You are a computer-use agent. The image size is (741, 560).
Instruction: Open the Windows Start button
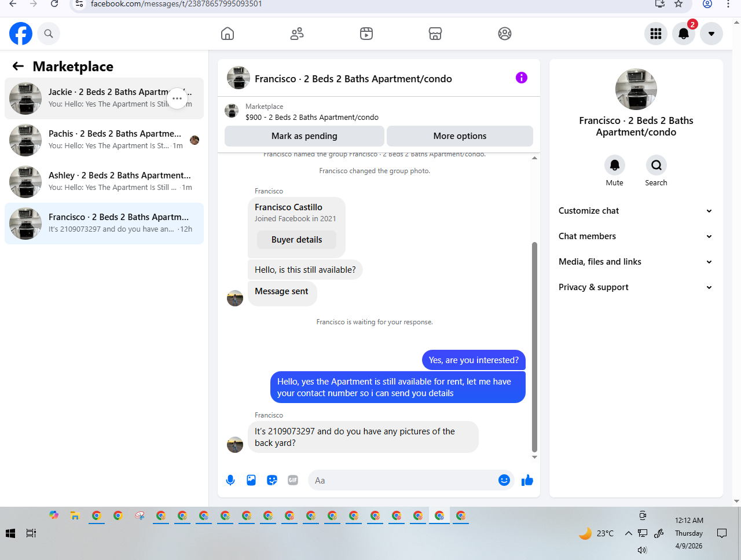coord(10,533)
